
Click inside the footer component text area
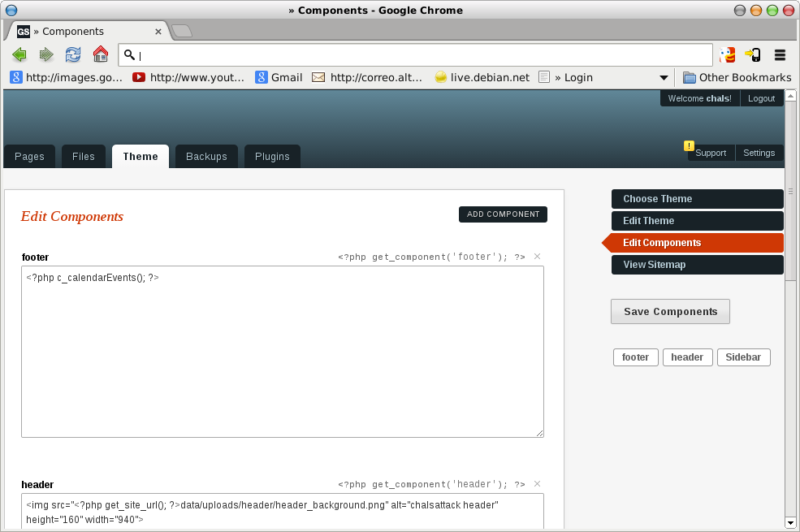[283, 352]
